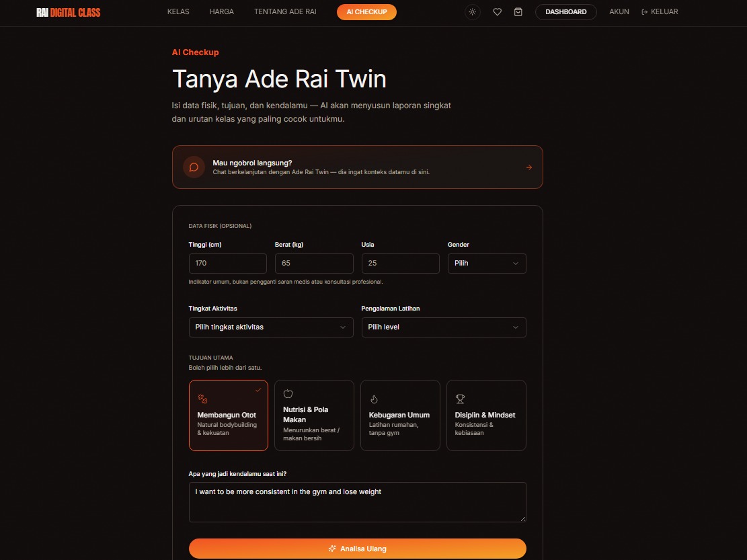Viewport: 747px width, 560px height.
Task: Click the 'DATA FISIK (OPSIONAL)' section label
Action: tap(220, 226)
